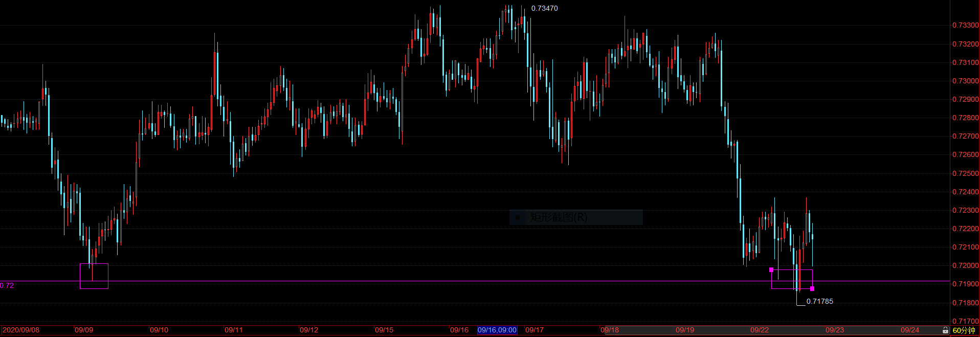
Task: Click the 09/15 date on the time axis
Action: [384, 330]
